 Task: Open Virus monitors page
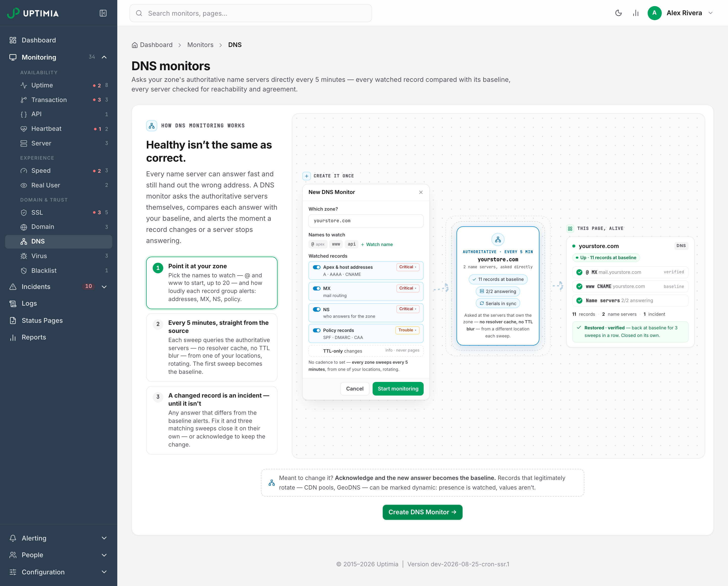click(x=59, y=256)
